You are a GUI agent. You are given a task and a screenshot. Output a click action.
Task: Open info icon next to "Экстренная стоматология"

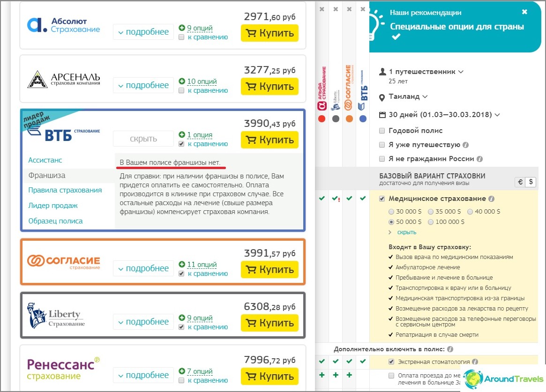pyautogui.click(x=475, y=362)
